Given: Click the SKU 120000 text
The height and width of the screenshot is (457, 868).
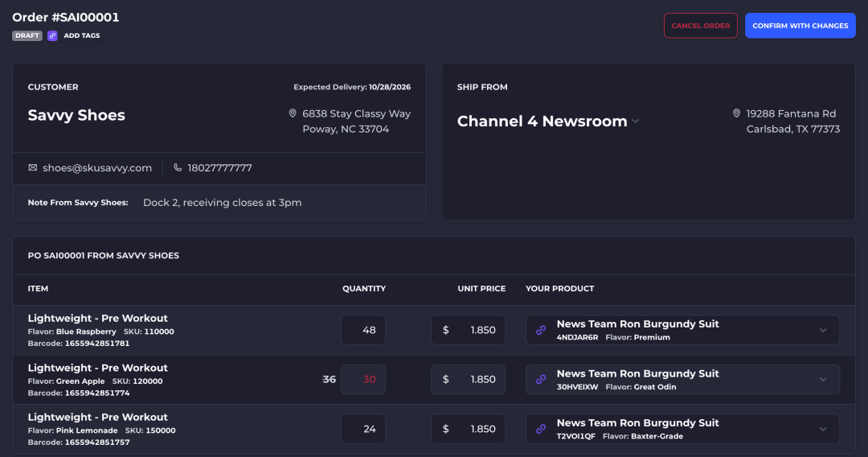Looking at the screenshot, I should pos(137,381).
